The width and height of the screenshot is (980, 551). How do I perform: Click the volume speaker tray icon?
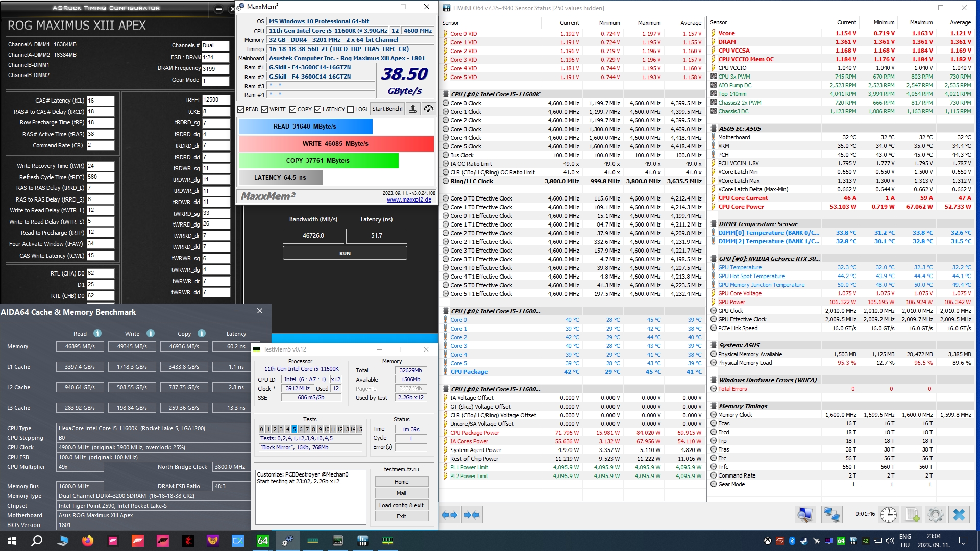pos(890,541)
